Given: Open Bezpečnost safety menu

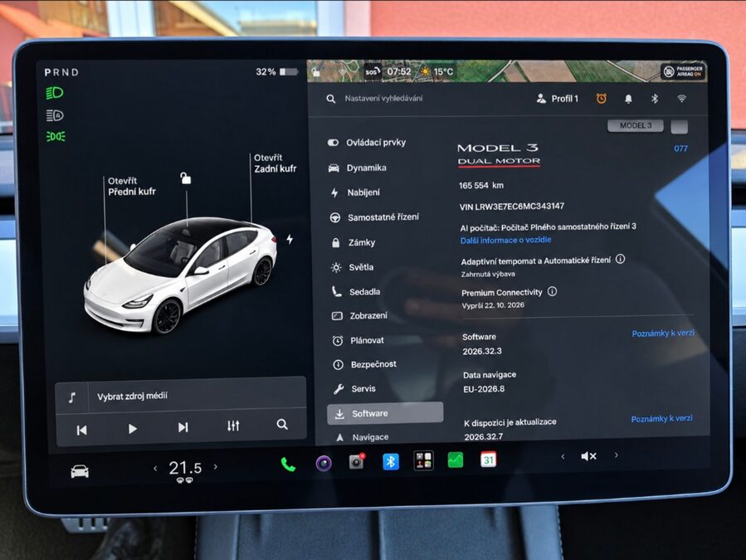Looking at the screenshot, I should click(365, 364).
